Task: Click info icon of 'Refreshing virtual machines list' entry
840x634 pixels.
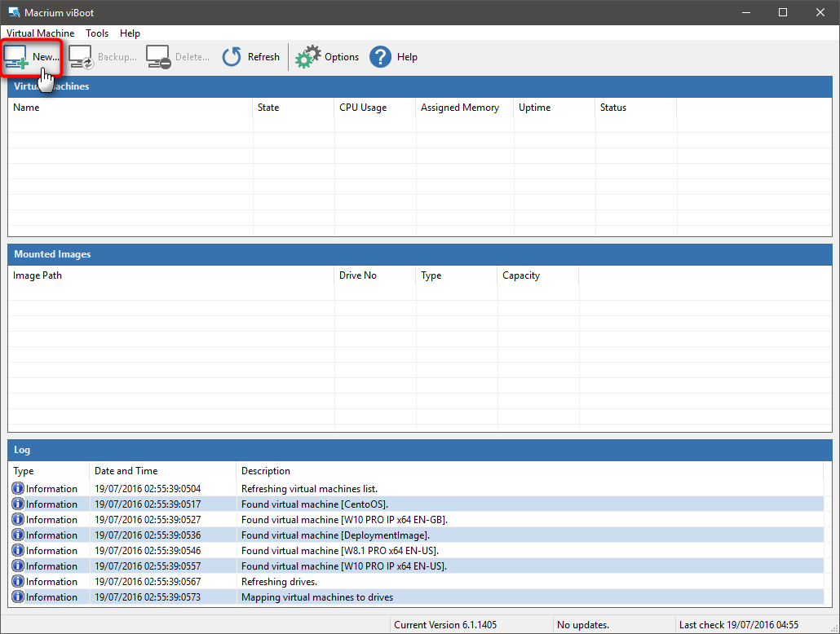Action: (x=18, y=488)
